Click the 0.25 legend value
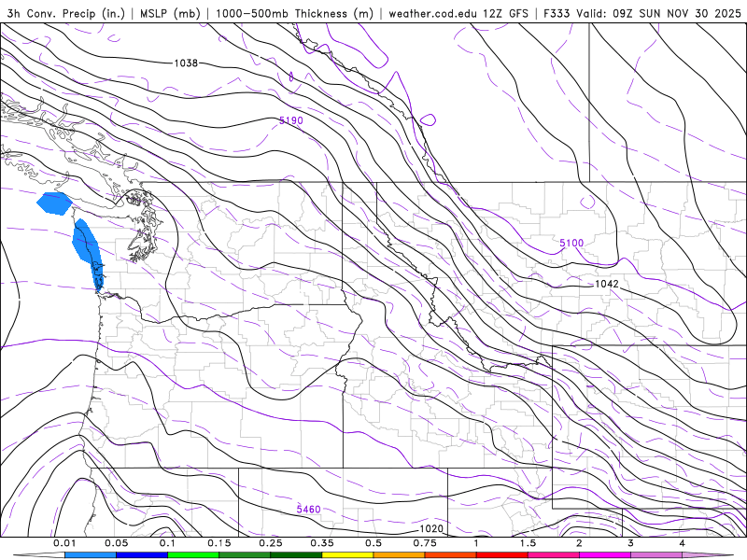747x560 pixels. (x=271, y=543)
